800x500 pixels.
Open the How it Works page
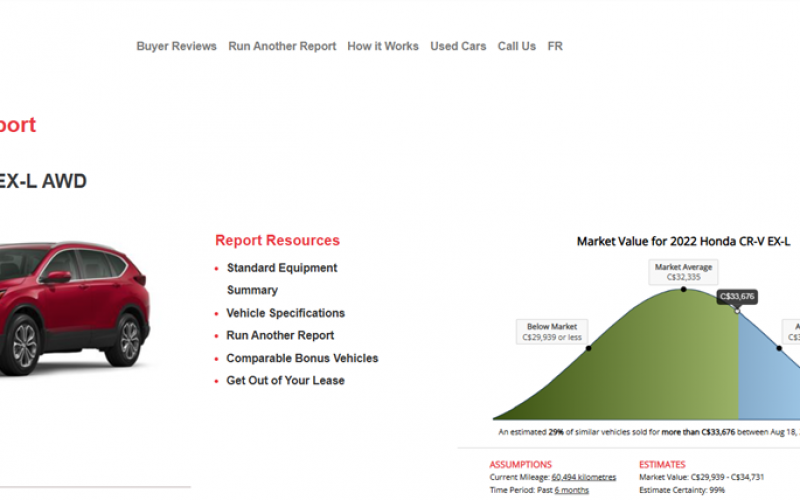pyautogui.click(x=383, y=46)
